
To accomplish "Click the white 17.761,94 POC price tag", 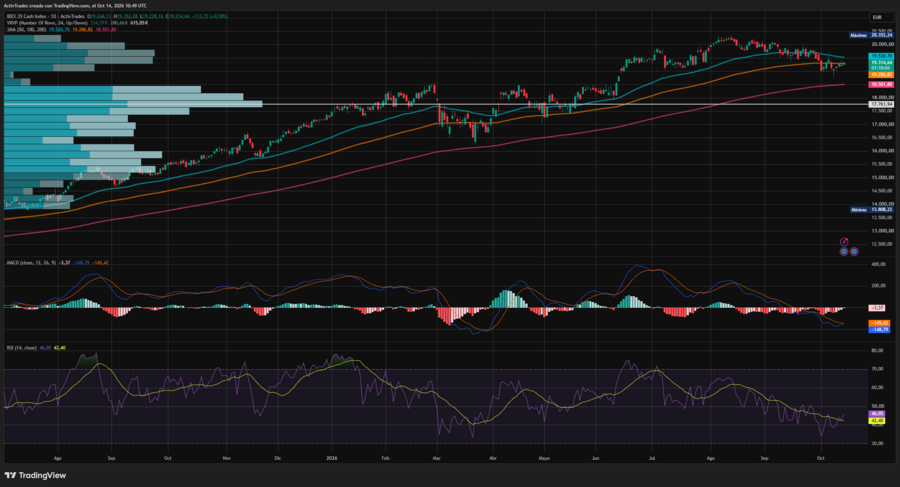I will coord(881,105).
